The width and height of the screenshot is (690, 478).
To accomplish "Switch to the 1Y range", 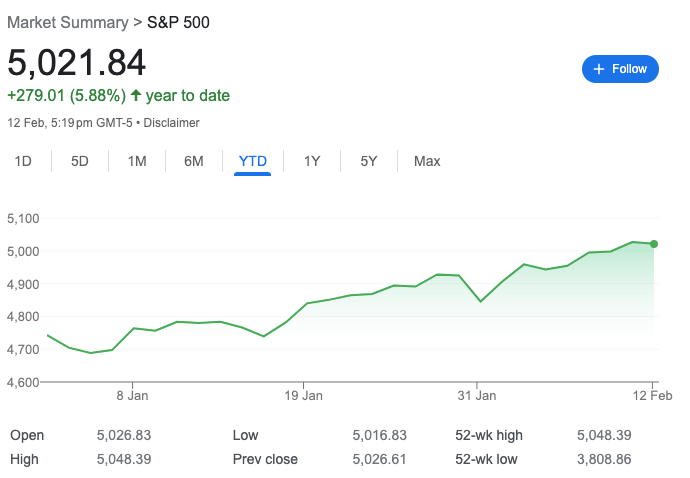I will pyautogui.click(x=312, y=161).
